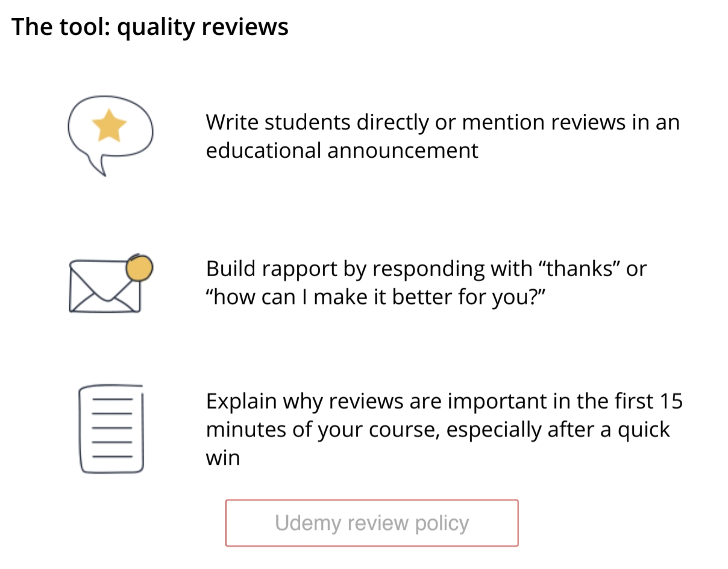Click the word "win" on the last line
This screenshot has width=728, height=569.
(223, 457)
